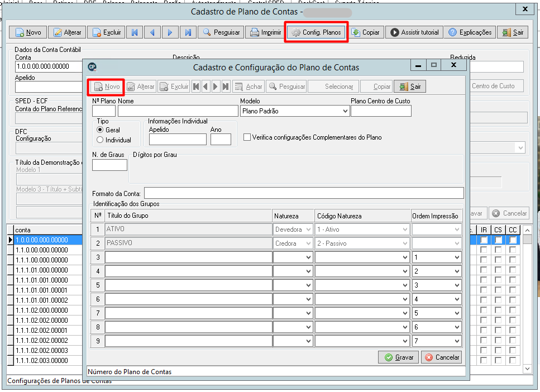
Task: Open Assistir tutorial video button
Action: pos(414,32)
